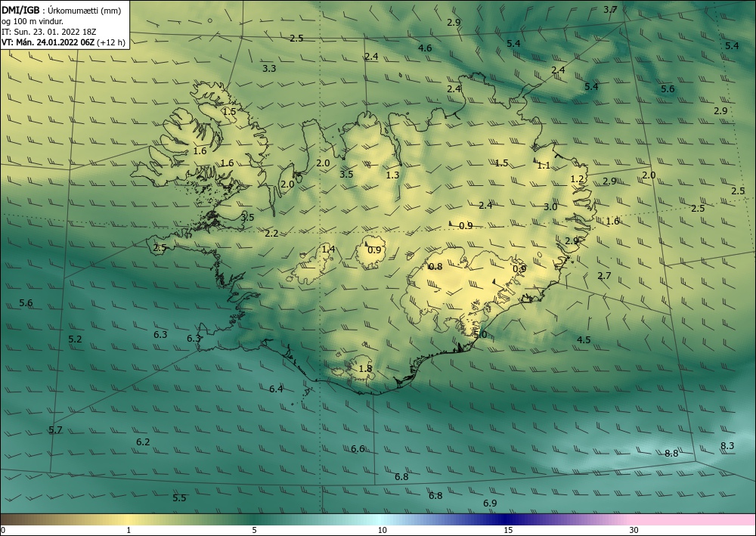Click the '10' label on the color scale
The image size is (756, 536).
pos(382,531)
